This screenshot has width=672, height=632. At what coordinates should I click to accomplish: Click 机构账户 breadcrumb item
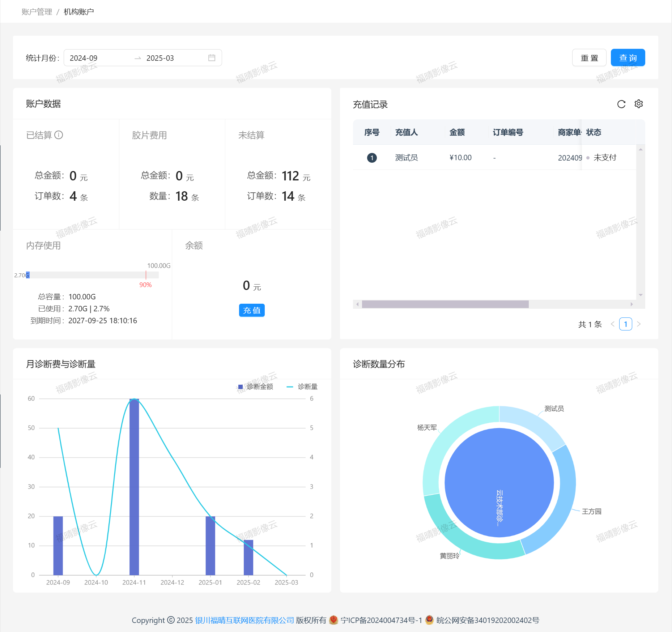tap(78, 12)
